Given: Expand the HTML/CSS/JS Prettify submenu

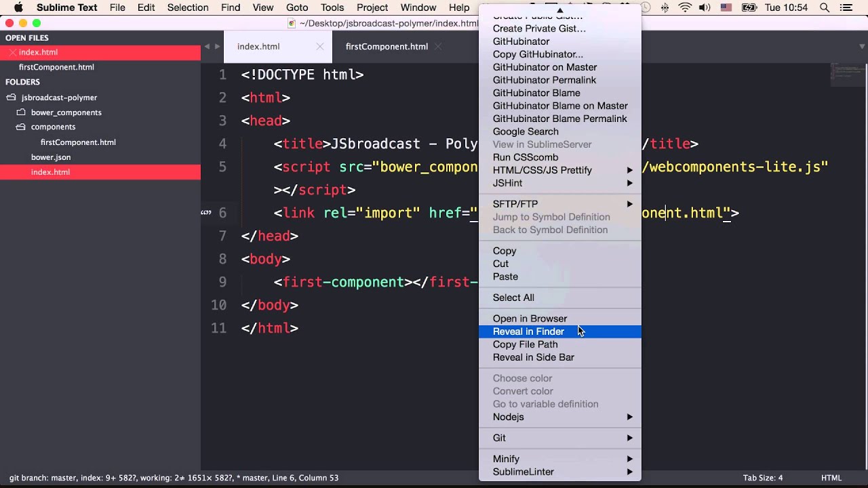Looking at the screenshot, I should pyautogui.click(x=630, y=170).
